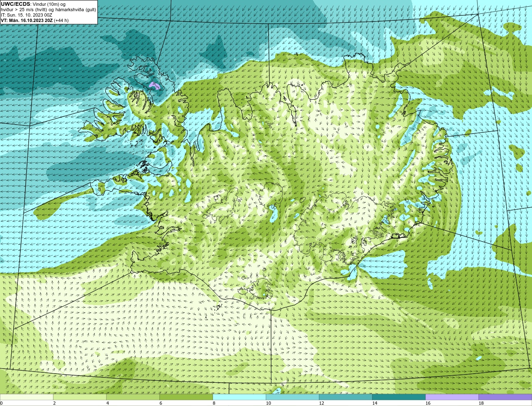Image resolution: width=532 pixels, height=406 pixels.
Task: Click the "VT: Mán. 16.10.2023 20Z" valid time
Action: point(27,20)
